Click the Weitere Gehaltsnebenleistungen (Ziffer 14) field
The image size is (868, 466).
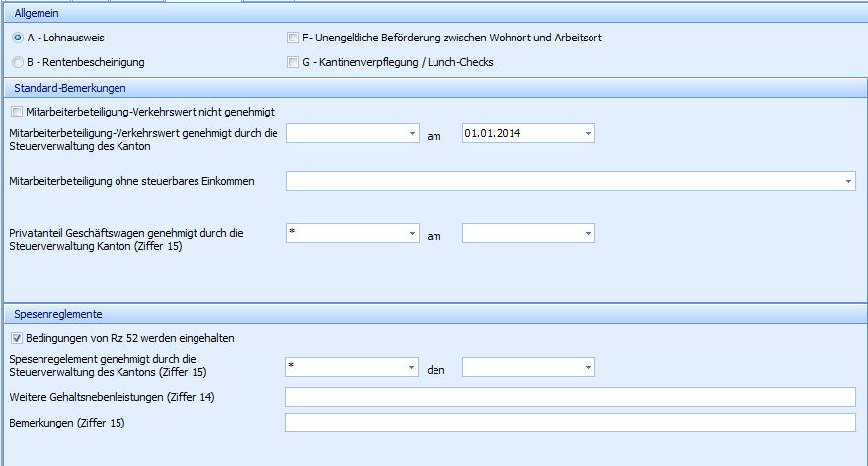click(x=570, y=397)
